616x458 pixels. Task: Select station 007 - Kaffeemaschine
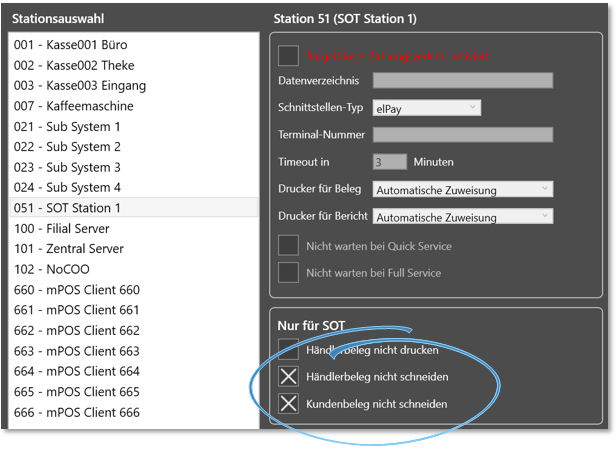pos(134,106)
